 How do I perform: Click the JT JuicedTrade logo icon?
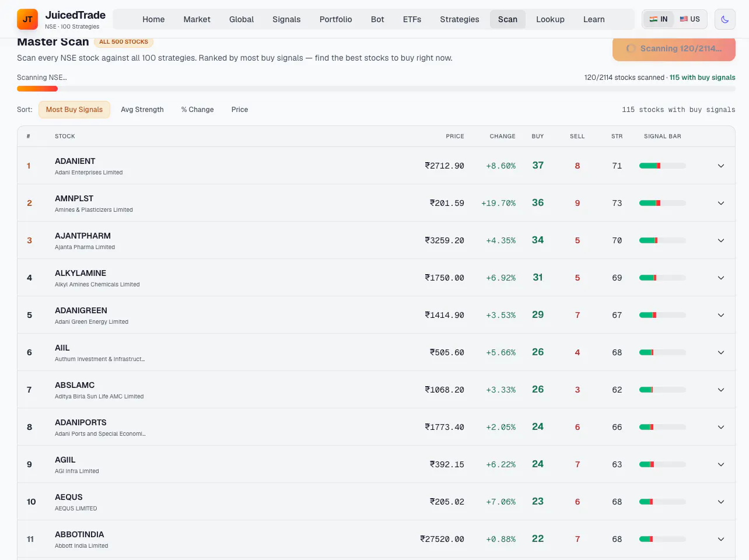tap(27, 19)
